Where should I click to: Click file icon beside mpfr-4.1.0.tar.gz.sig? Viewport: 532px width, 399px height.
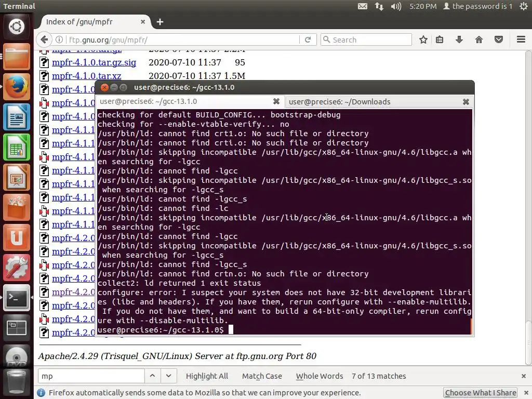tap(44, 62)
